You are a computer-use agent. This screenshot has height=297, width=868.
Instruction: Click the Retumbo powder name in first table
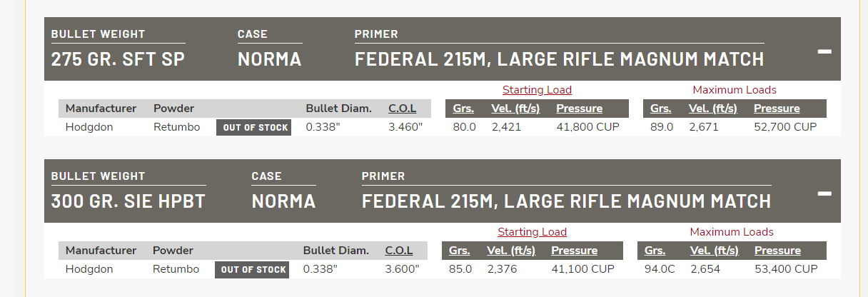pos(176,127)
